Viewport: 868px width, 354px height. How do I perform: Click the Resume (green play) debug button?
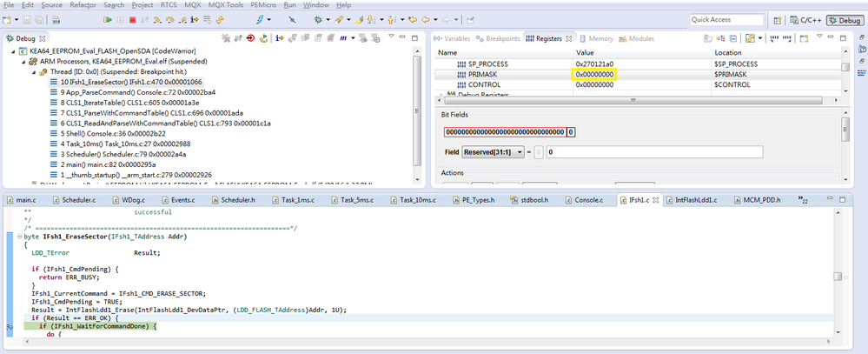pyautogui.click(x=108, y=20)
